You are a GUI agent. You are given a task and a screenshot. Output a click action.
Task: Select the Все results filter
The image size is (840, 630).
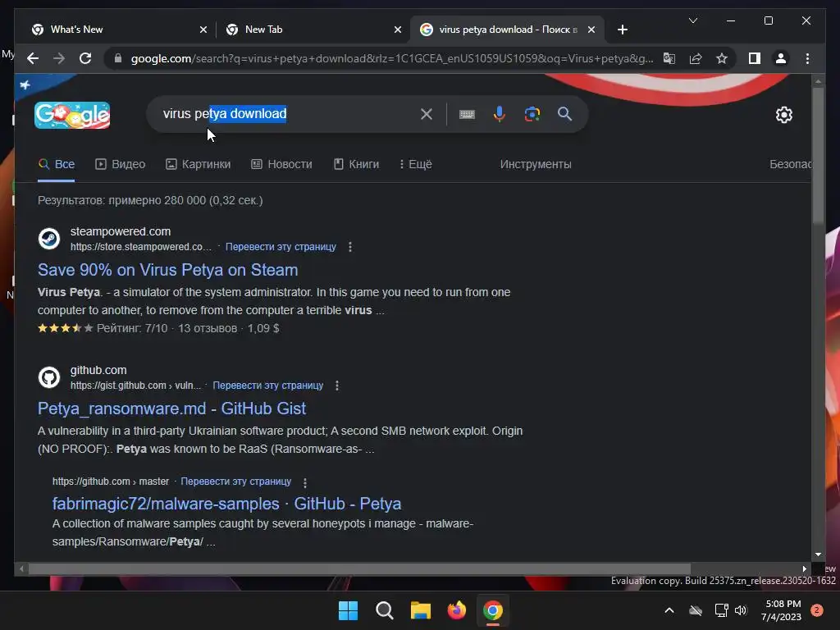point(57,164)
